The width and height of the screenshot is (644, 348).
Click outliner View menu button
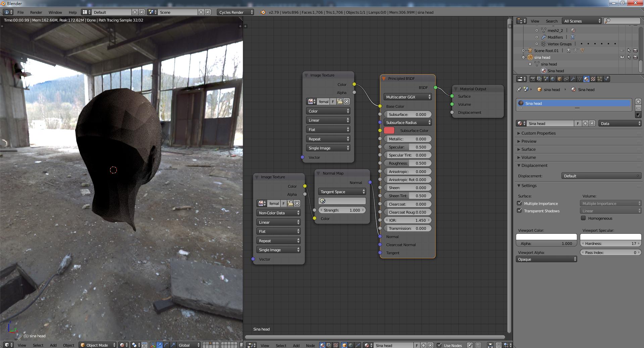535,21
